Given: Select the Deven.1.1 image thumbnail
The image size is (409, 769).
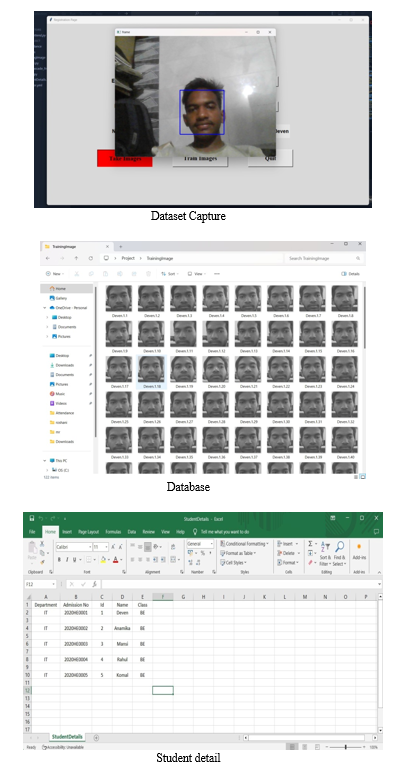Looking at the screenshot, I should (119, 302).
